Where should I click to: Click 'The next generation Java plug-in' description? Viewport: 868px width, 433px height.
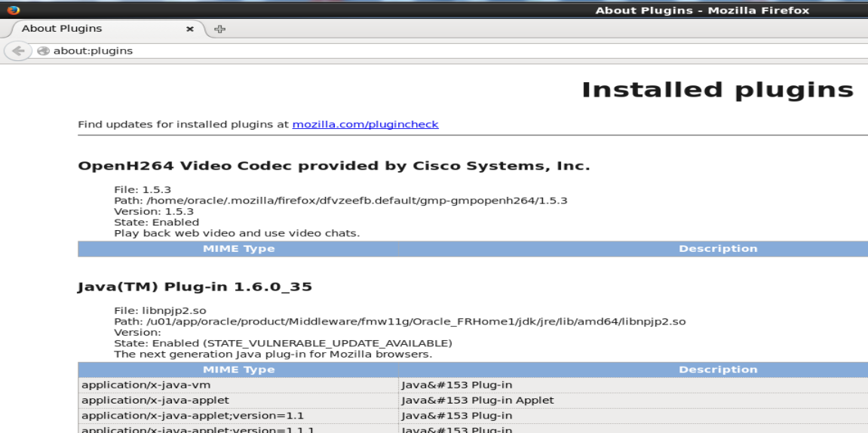273,355
